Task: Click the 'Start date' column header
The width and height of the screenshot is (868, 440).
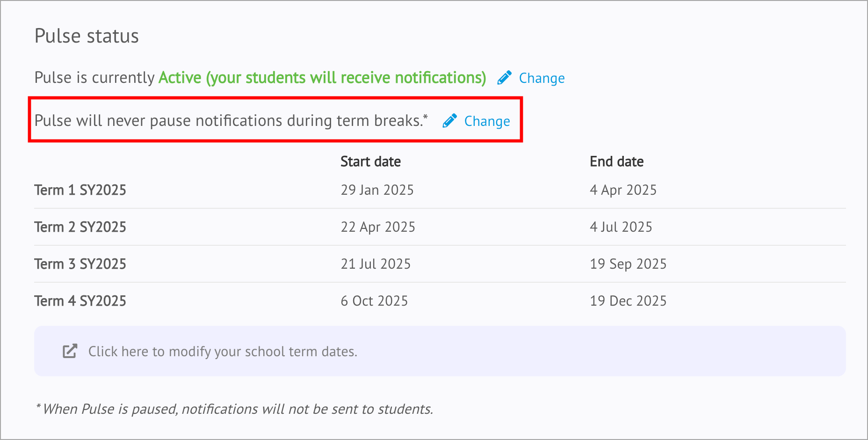Action: [370, 161]
